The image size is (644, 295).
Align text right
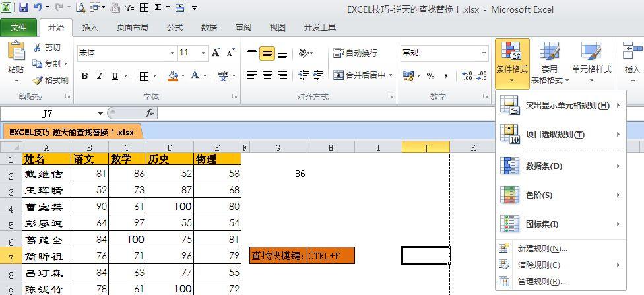pos(282,75)
